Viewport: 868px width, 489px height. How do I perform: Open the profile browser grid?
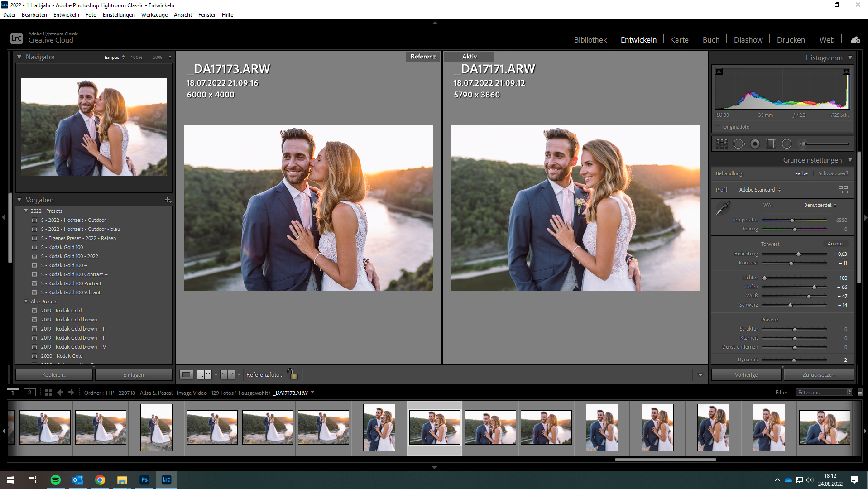[843, 190]
